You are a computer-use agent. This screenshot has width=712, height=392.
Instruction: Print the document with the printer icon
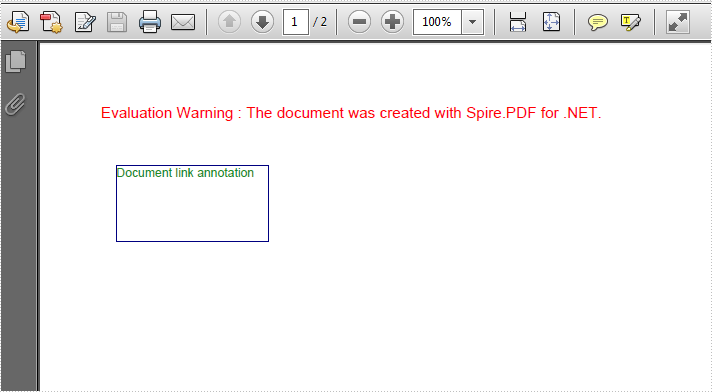point(150,22)
